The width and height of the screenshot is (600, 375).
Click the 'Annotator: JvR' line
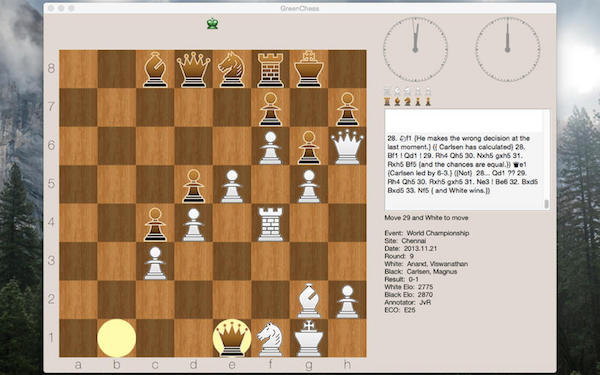point(408,302)
